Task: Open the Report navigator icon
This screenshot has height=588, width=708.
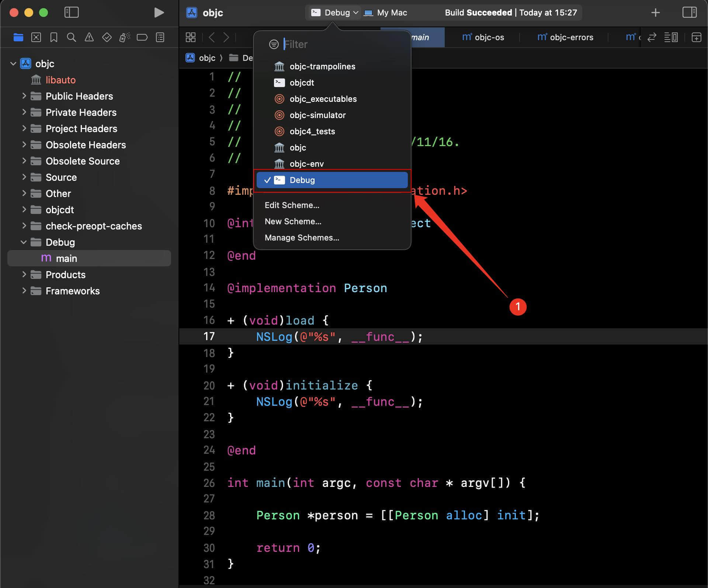Action: point(160,37)
